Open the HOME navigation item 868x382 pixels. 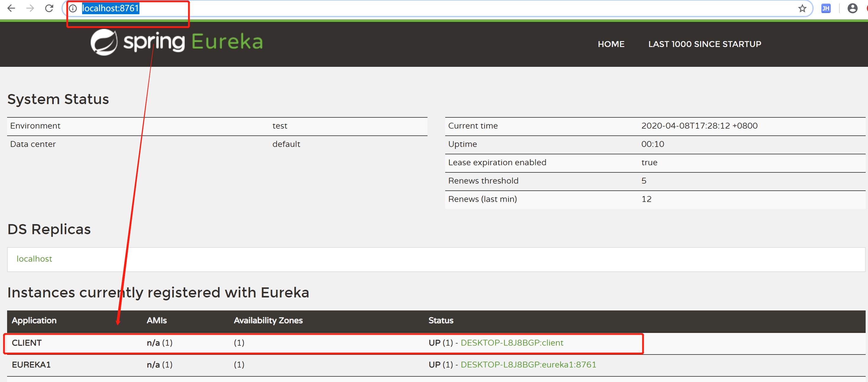pyautogui.click(x=611, y=44)
